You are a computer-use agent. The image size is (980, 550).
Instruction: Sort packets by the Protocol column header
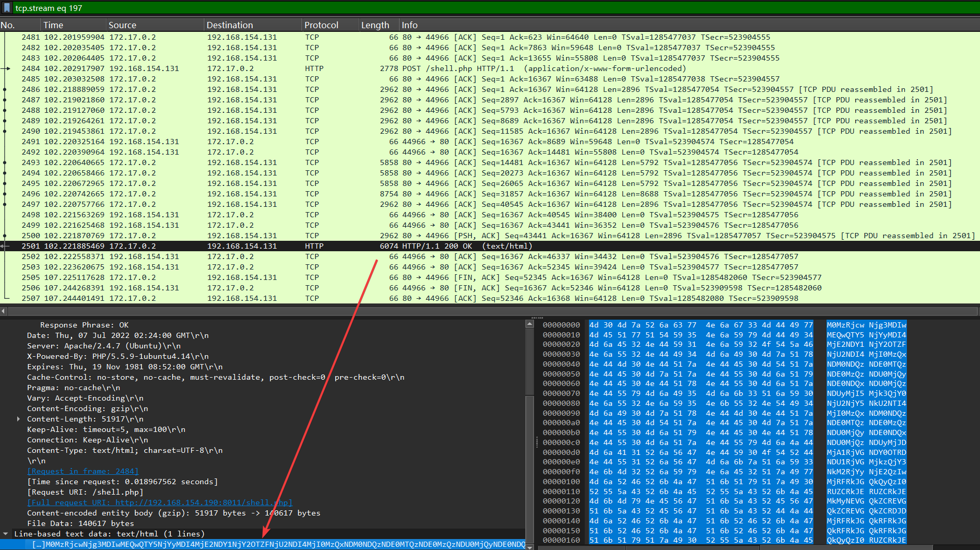(x=321, y=25)
